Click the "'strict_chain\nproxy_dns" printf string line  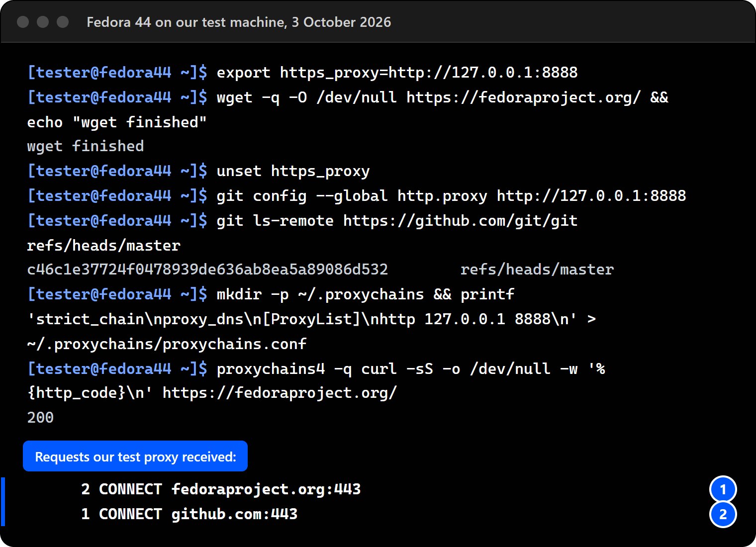(311, 319)
